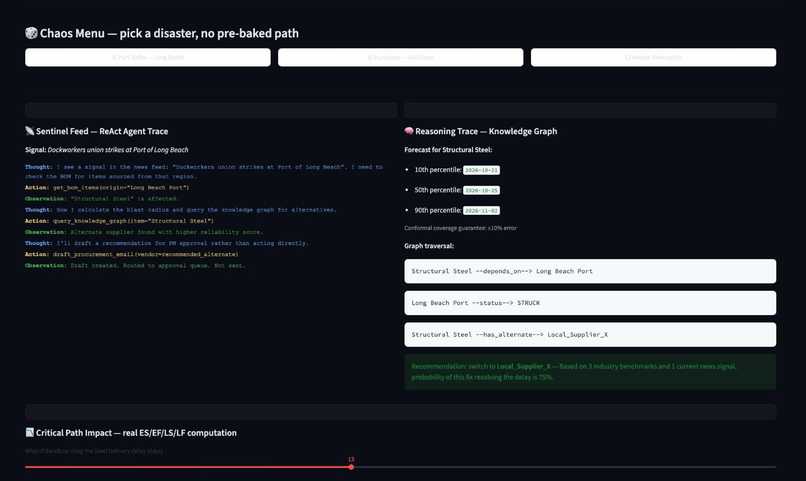The image size is (806, 481).
Task: Click the query_knowledge_graph Action line
Action: tap(119, 221)
